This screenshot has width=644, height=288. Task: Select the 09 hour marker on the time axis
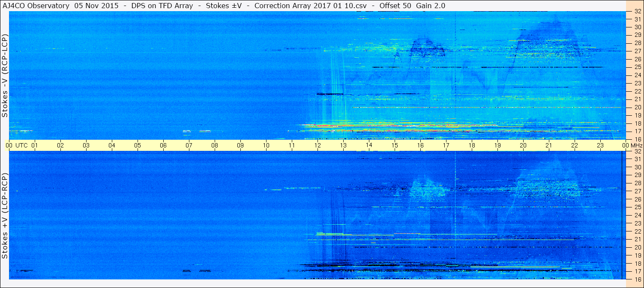240,145
